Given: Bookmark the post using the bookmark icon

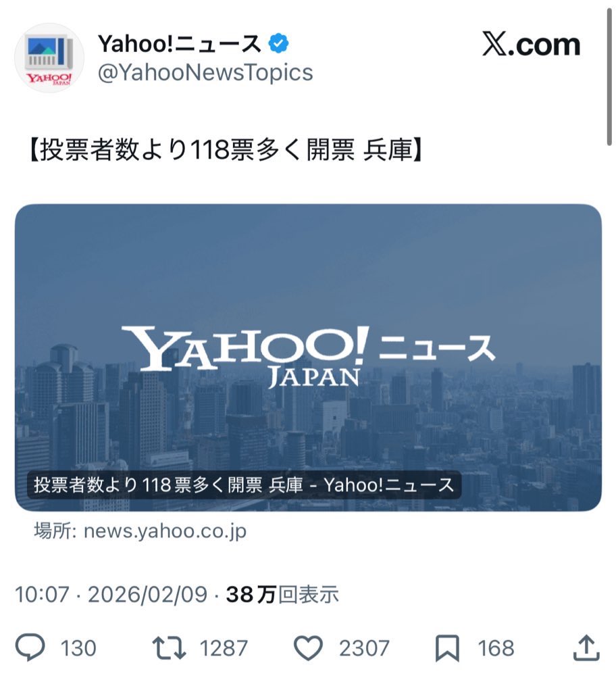Looking at the screenshot, I should tap(447, 648).
